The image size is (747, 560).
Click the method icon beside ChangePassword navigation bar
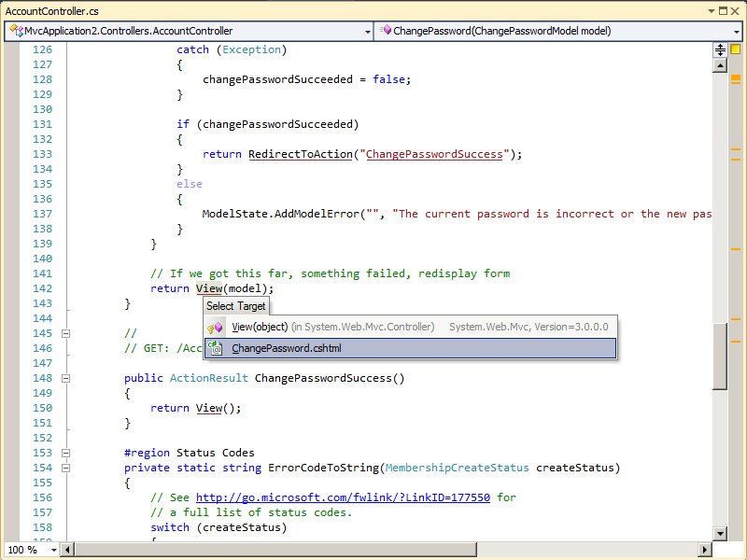pyautogui.click(x=386, y=31)
